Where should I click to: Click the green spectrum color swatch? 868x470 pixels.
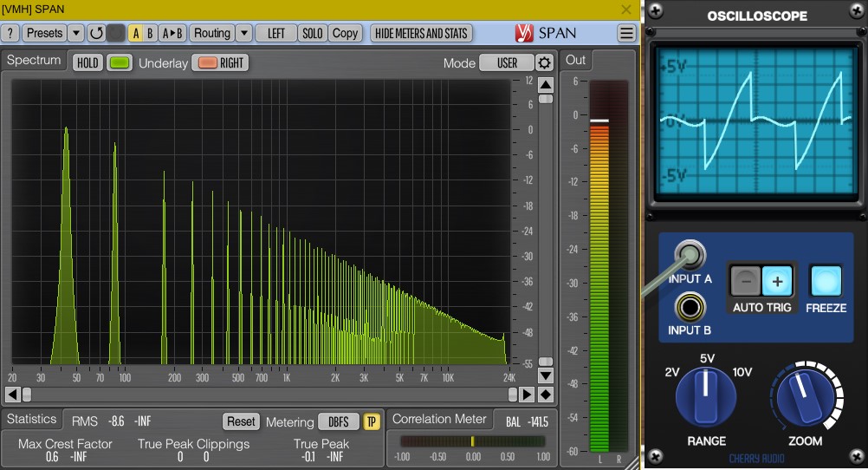coord(119,62)
